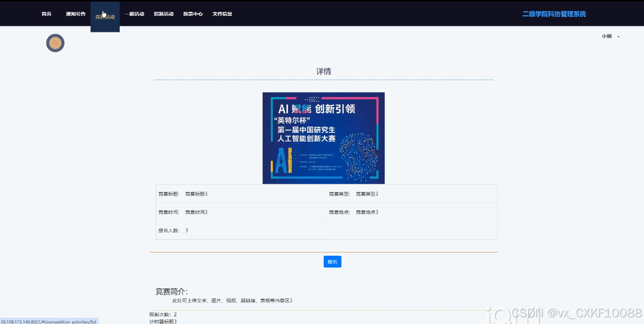
Task: Open the 文件信息 menu item
Action: (222, 14)
